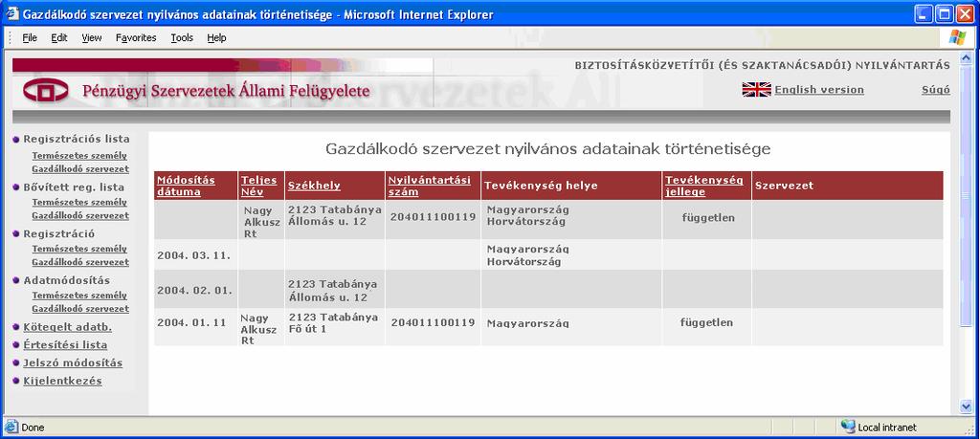Open the File menu
The height and width of the screenshot is (439, 980).
coord(30,38)
